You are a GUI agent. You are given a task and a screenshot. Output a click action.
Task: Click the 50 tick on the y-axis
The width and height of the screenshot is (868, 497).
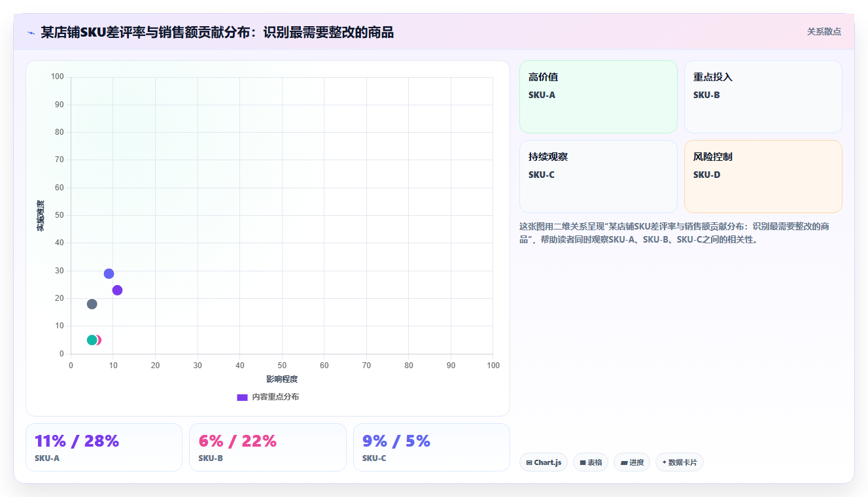[60, 215]
